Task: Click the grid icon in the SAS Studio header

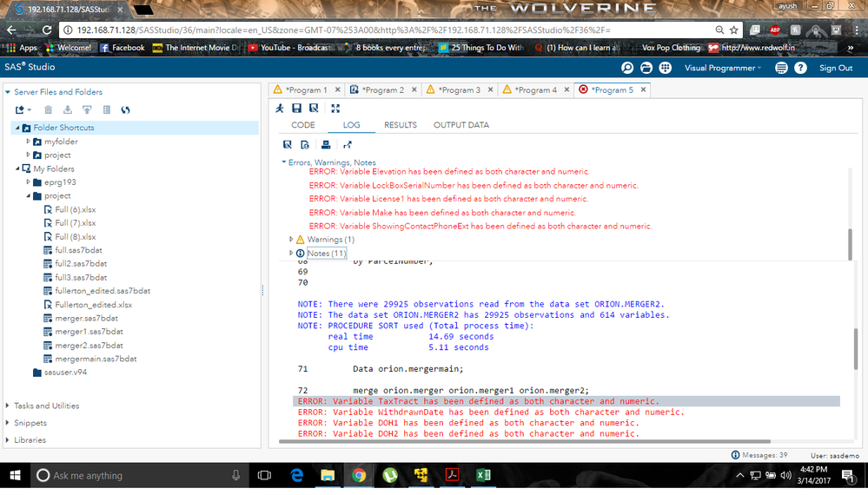Action: pos(665,68)
